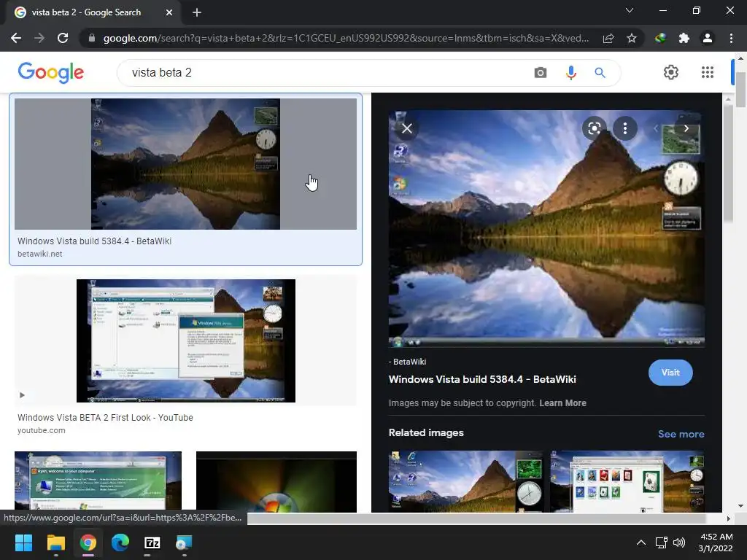The width and height of the screenshot is (747, 560).
Task: Close the image preview panel
Action: (x=407, y=128)
